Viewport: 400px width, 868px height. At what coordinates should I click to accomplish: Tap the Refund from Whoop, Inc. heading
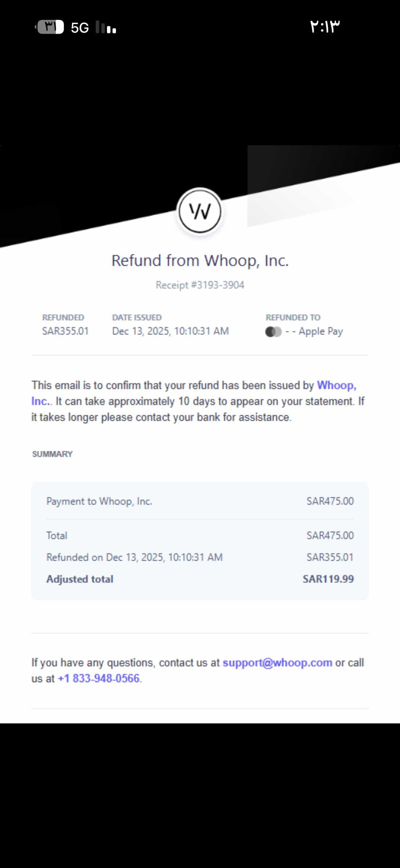tap(200, 260)
